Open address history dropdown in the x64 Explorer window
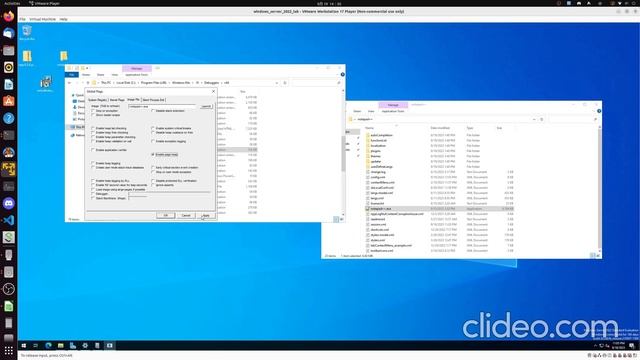 pyautogui.click(x=277, y=83)
